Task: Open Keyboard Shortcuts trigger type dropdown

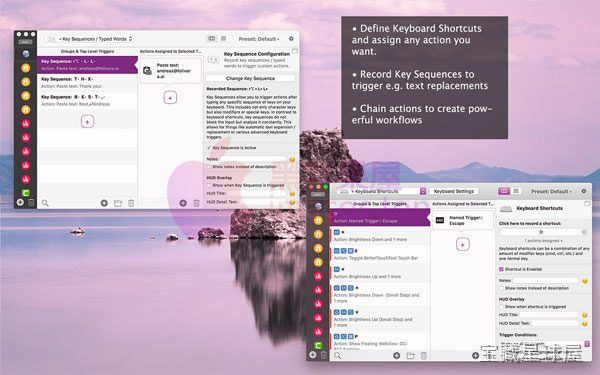Action: click(x=382, y=191)
